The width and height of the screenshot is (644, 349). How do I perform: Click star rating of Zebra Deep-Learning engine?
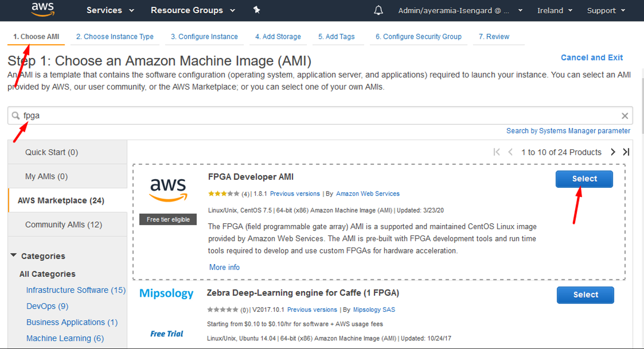(x=222, y=310)
